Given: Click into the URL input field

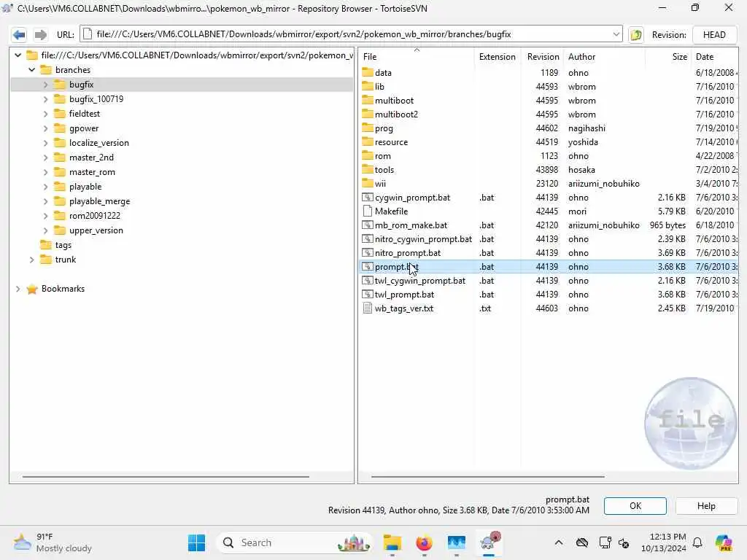Looking at the screenshot, I should pyautogui.click(x=351, y=34).
